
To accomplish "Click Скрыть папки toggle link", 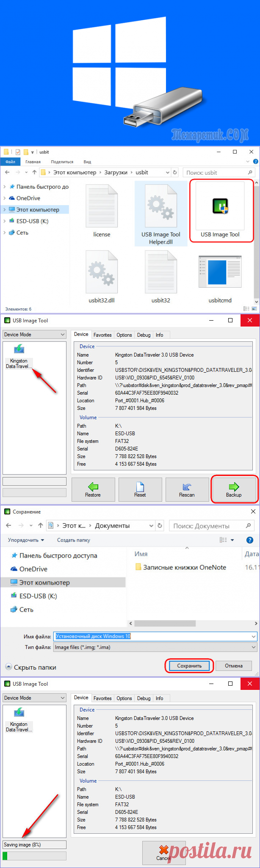I will 30,667.
